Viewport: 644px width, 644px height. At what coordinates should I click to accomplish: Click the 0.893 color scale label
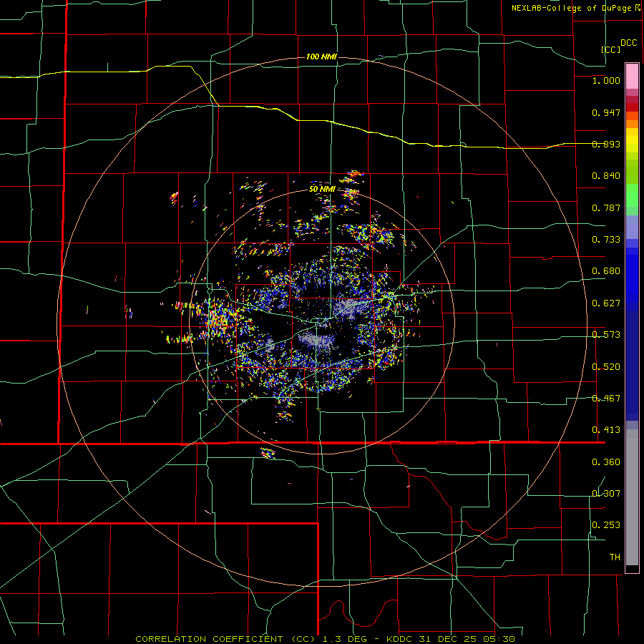(606, 144)
